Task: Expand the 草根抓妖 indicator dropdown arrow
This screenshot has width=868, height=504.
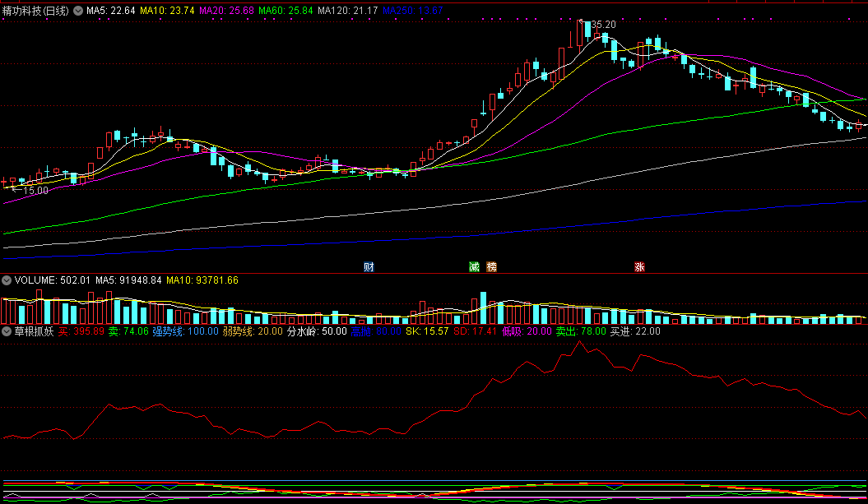Action: [x=6, y=331]
